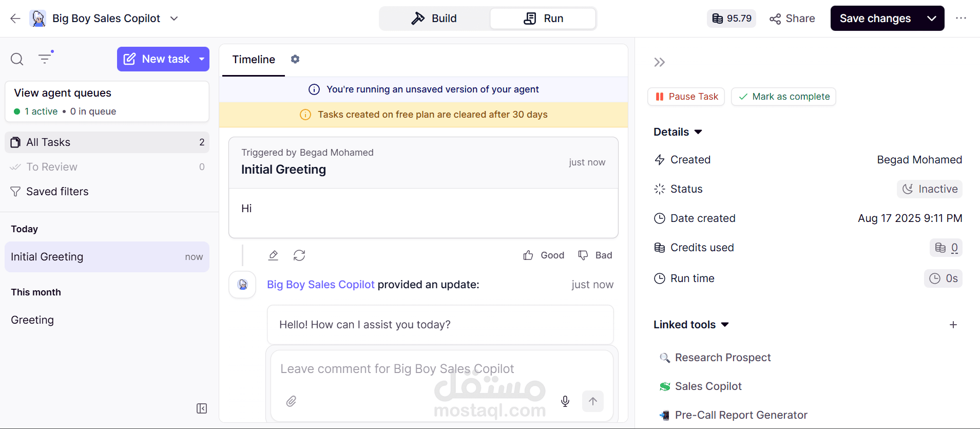Open the Save changes dropdown arrow
The image size is (980, 429).
tap(932, 18)
